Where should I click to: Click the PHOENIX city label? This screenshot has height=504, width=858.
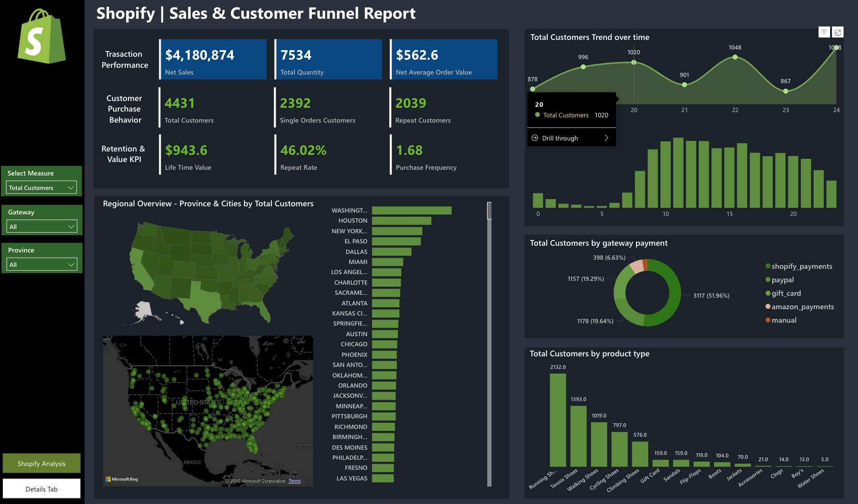(354, 355)
